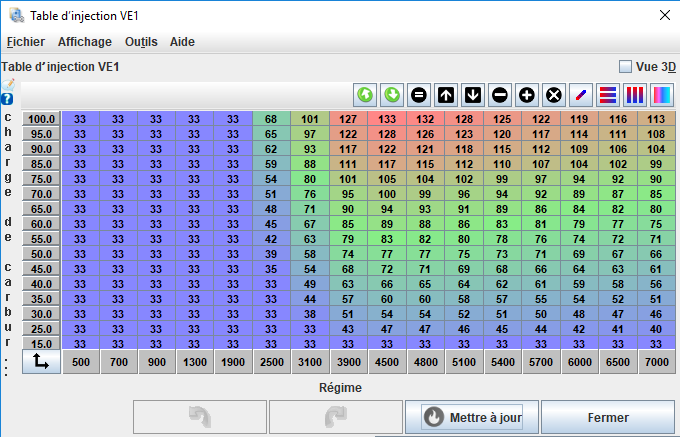Viewport: 680px width, 437px height.
Task: Select the 7000 RPM column header
Action: point(657,362)
